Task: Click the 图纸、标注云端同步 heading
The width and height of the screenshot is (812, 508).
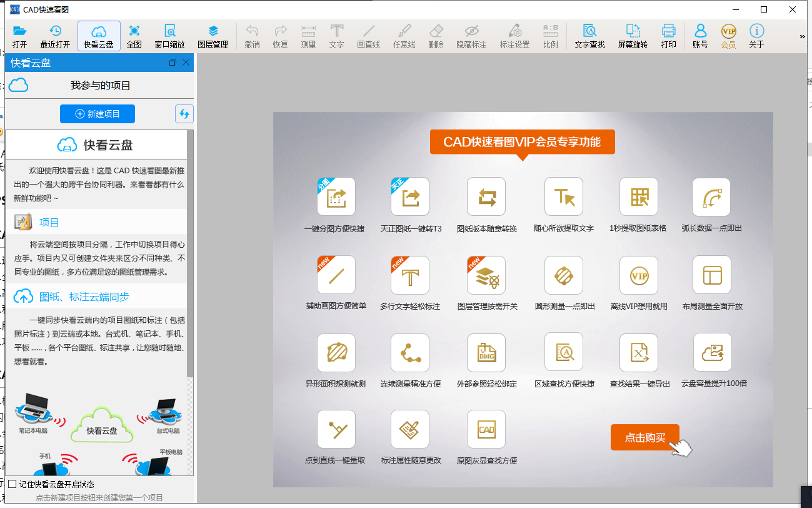Action: [84, 297]
